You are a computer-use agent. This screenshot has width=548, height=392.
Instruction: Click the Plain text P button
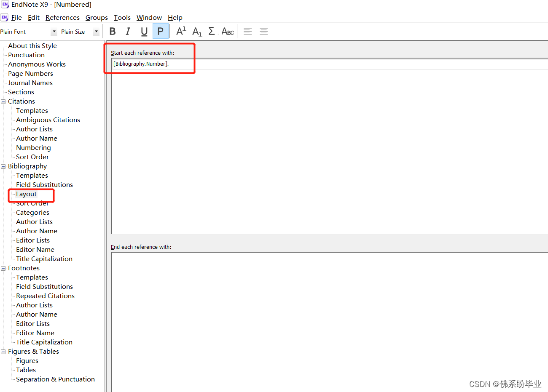tap(160, 31)
